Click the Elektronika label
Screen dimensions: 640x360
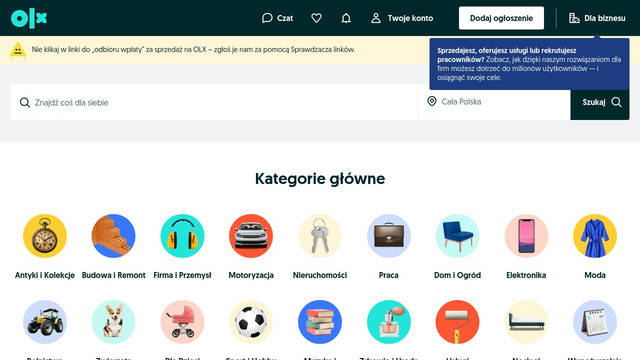coord(526,276)
